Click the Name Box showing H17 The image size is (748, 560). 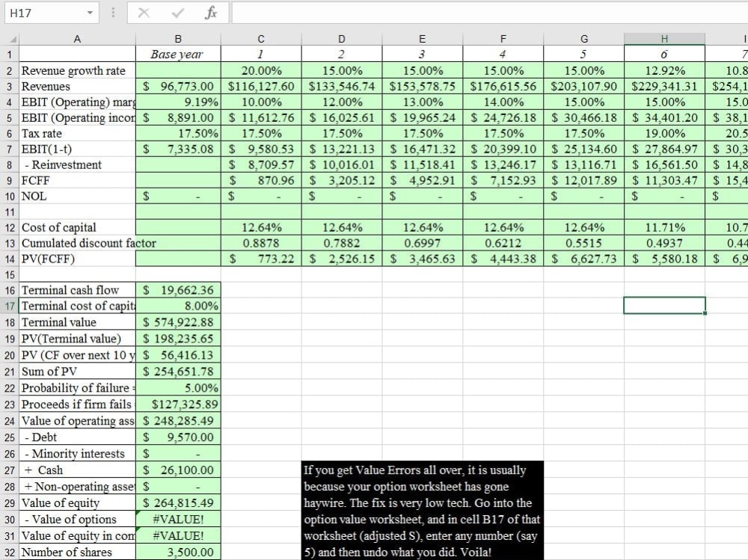52,13
